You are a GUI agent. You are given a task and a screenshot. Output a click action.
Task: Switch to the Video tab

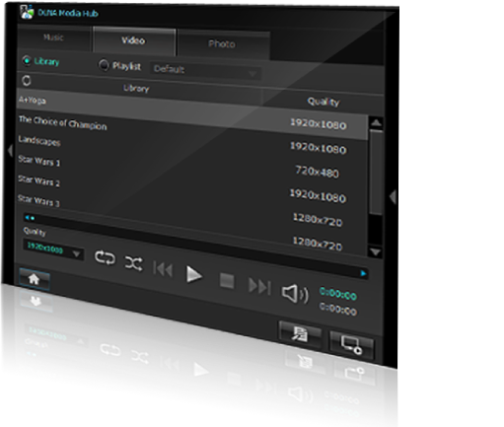pyautogui.click(x=134, y=40)
